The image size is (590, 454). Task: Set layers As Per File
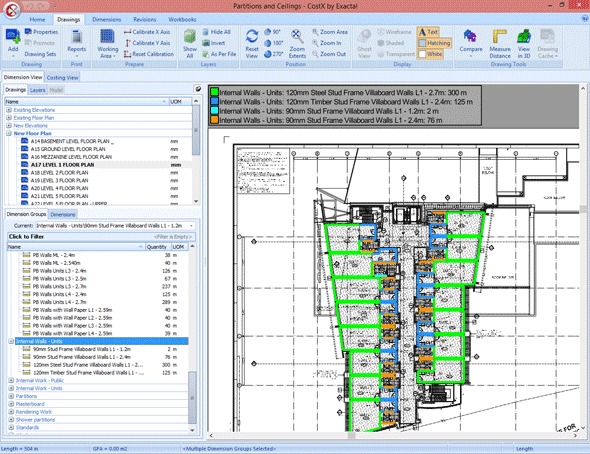219,54
